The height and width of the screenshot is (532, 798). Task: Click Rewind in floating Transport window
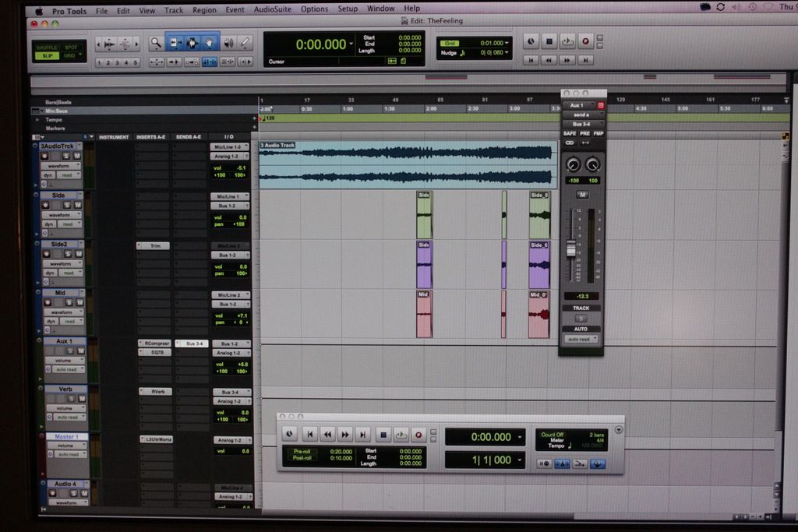click(327, 435)
